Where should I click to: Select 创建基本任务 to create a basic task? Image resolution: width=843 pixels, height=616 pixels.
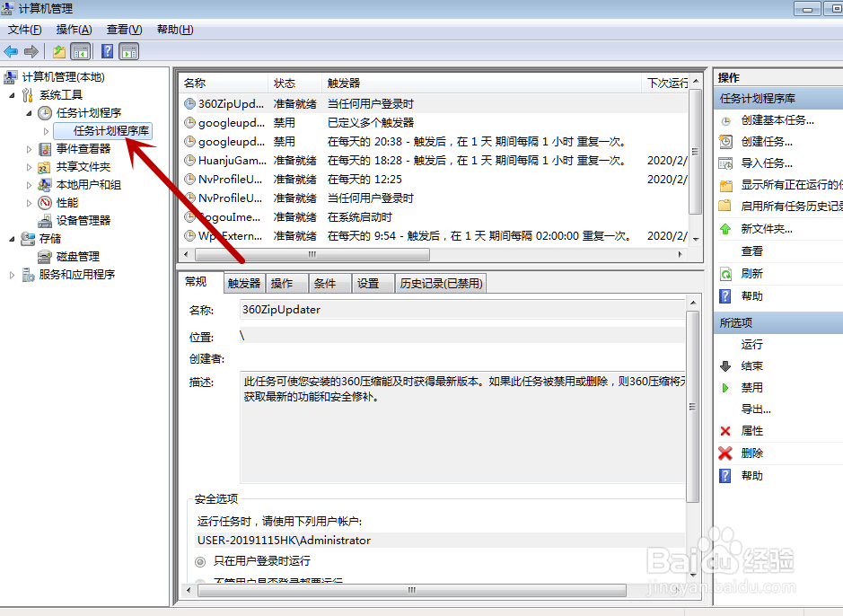[768, 119]
